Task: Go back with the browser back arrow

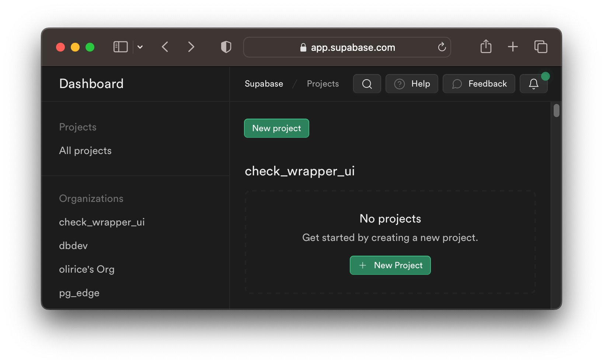Action: coord(165,47)
